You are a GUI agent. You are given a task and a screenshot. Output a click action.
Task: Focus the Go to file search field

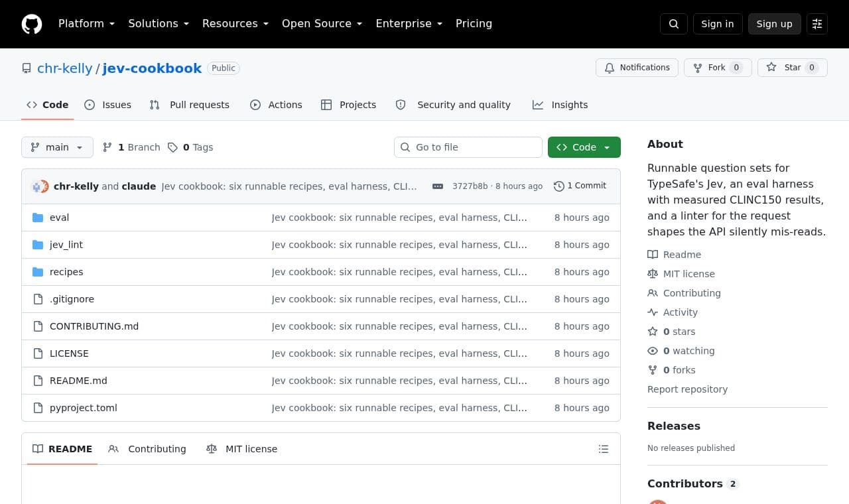pos(468,147)
